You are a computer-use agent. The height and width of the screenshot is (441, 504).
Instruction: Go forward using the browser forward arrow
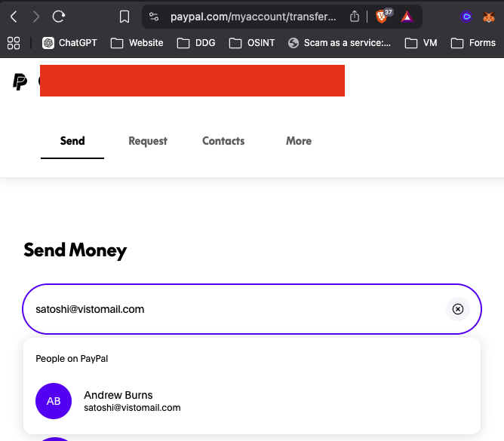click(35, 17)
